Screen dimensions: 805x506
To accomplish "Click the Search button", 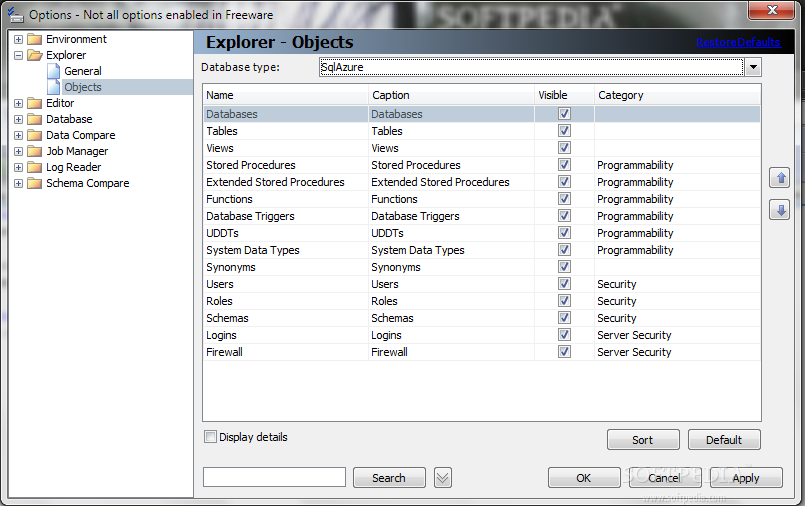I will point(389,478).
